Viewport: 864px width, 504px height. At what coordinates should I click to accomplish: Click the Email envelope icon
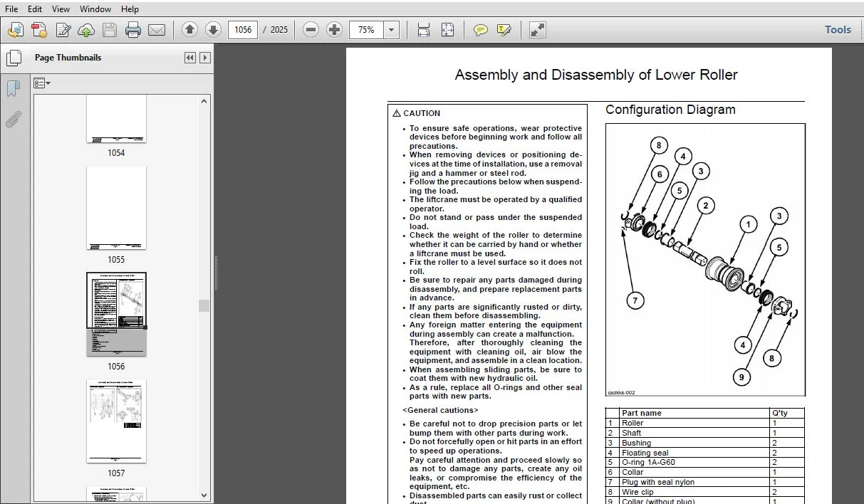[157, 30]
